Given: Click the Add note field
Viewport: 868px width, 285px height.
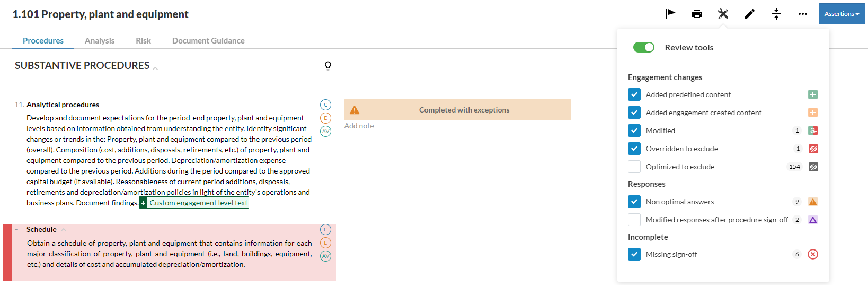Looking at the screenshot, I should 359,126.
